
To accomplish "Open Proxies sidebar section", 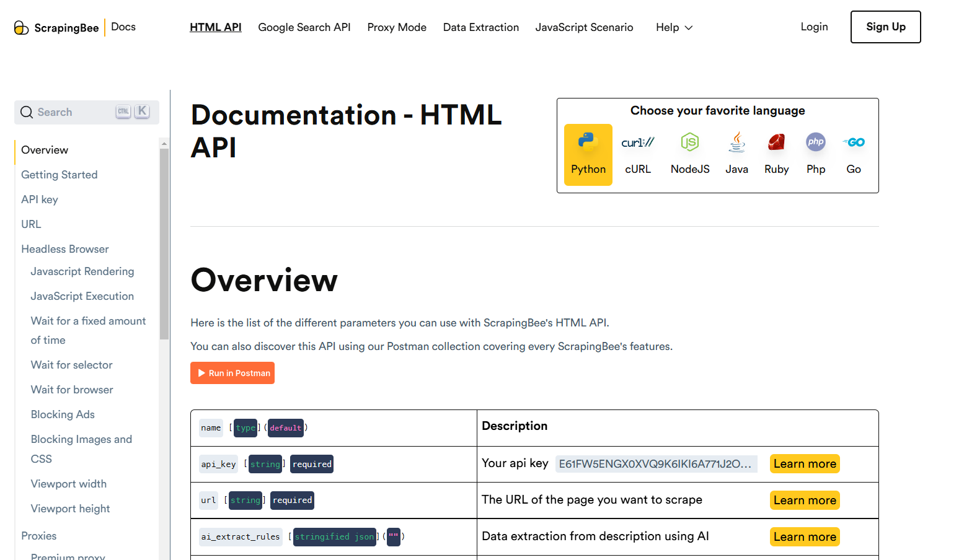I will 39,536.
